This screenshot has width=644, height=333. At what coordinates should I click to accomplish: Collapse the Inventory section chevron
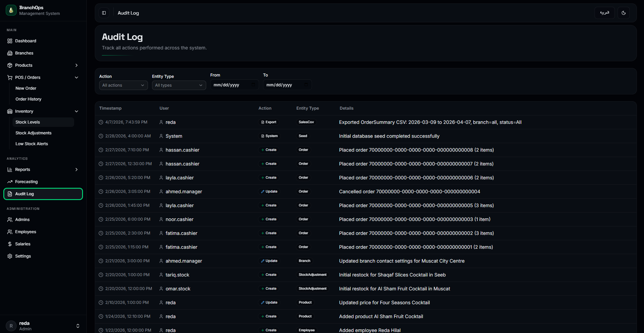[77, 111]
